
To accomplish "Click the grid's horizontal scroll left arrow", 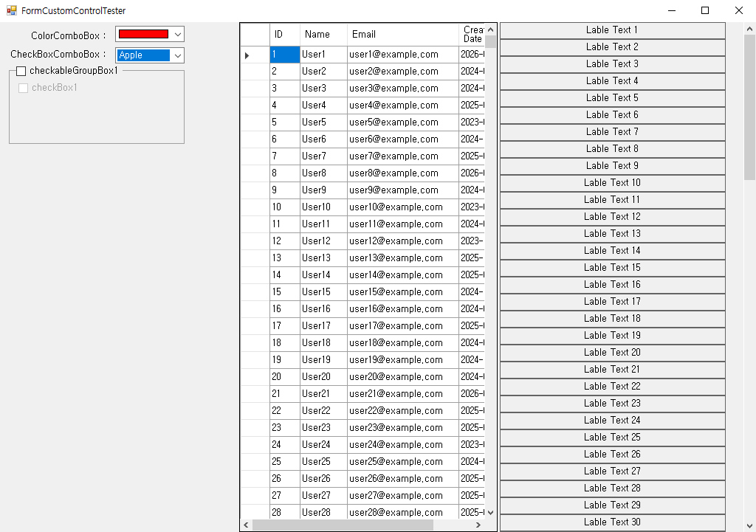I will (247, 525).
